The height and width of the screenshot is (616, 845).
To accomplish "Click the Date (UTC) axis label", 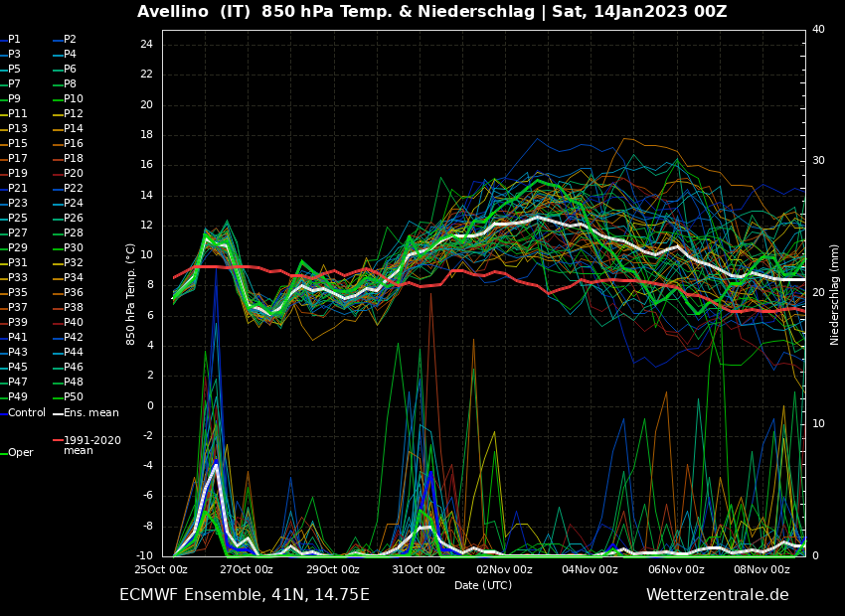I will coord(483,585).
